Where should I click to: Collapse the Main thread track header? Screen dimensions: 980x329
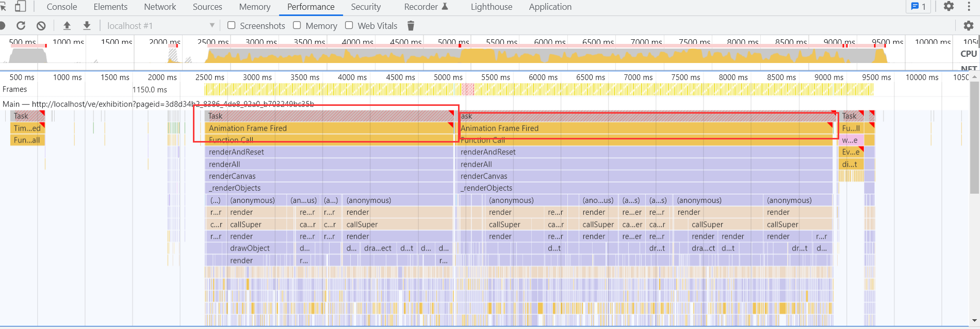[158, 104]
